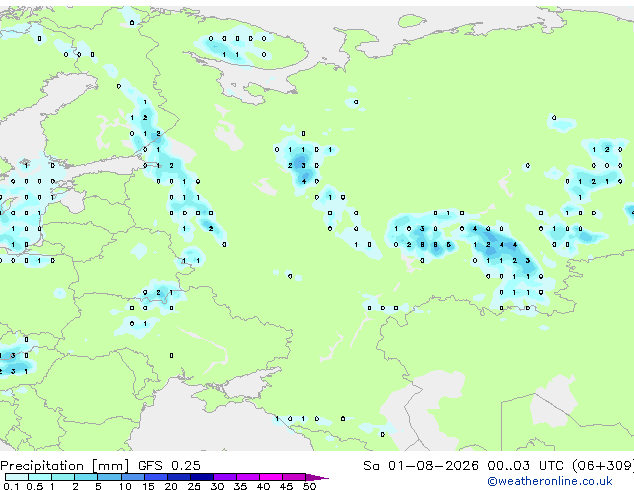Open the weatheronline.co.uk copyright link

coord(549,481)
